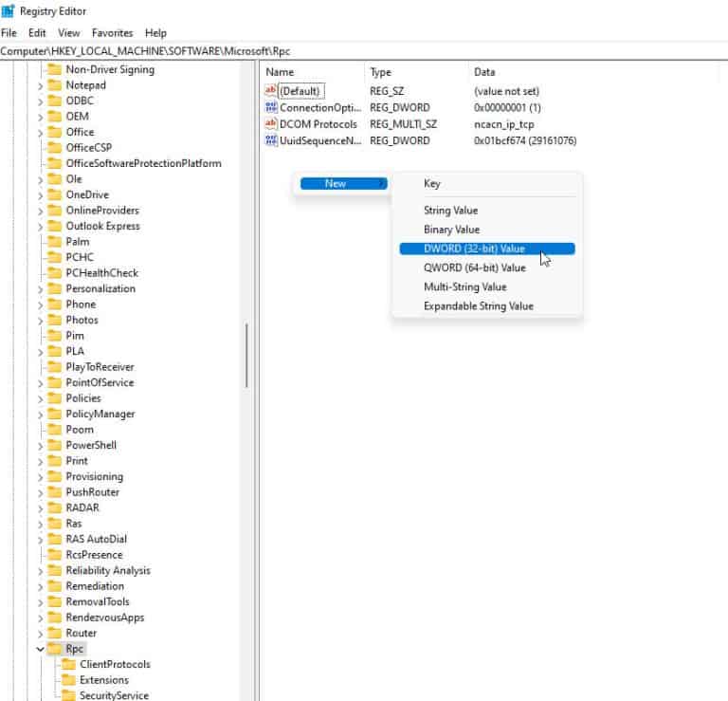728x701 pixels.
Task: Click the (Default) value string icon
Action: tap(272, 91)
